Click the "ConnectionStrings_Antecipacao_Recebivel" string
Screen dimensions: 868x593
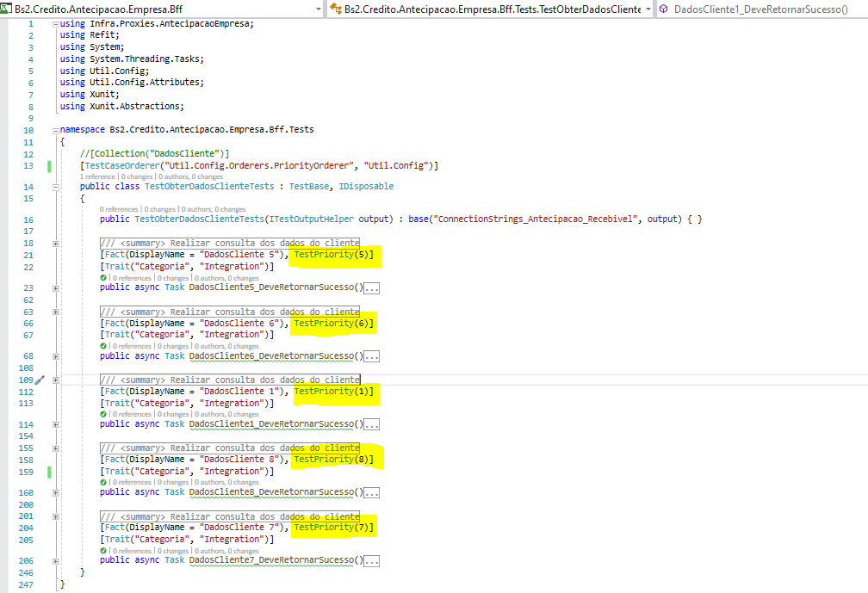(536, 219)
